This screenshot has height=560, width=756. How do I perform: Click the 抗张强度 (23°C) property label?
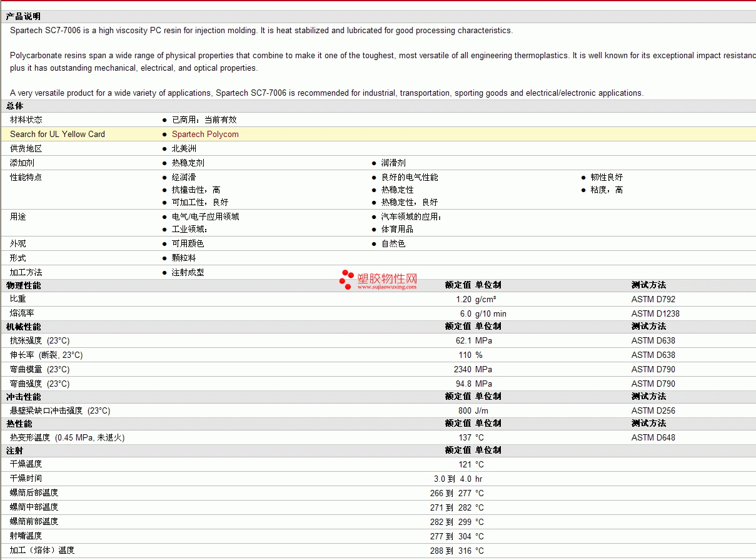40,340
